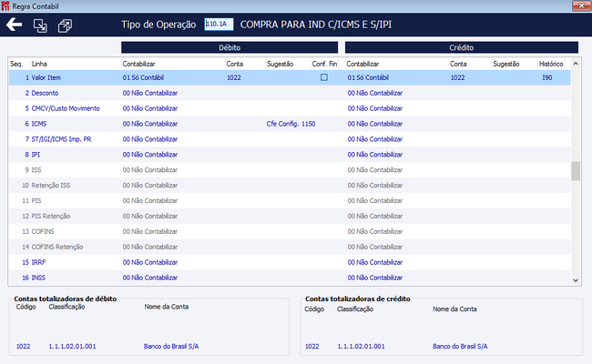Click credit Conta 1022 in Valor Item row

click(x=457, y=77)
